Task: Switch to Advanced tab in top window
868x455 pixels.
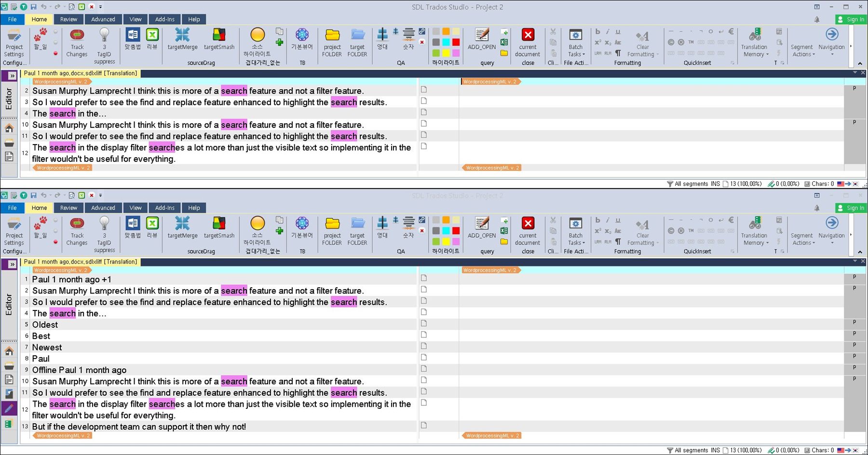Action: pyautogui.click(x=103, y=19)
